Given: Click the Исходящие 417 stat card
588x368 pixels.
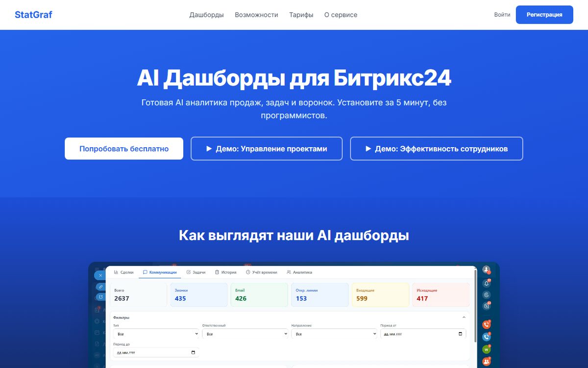Looking at the screenshot, I should tap(441, 295).
